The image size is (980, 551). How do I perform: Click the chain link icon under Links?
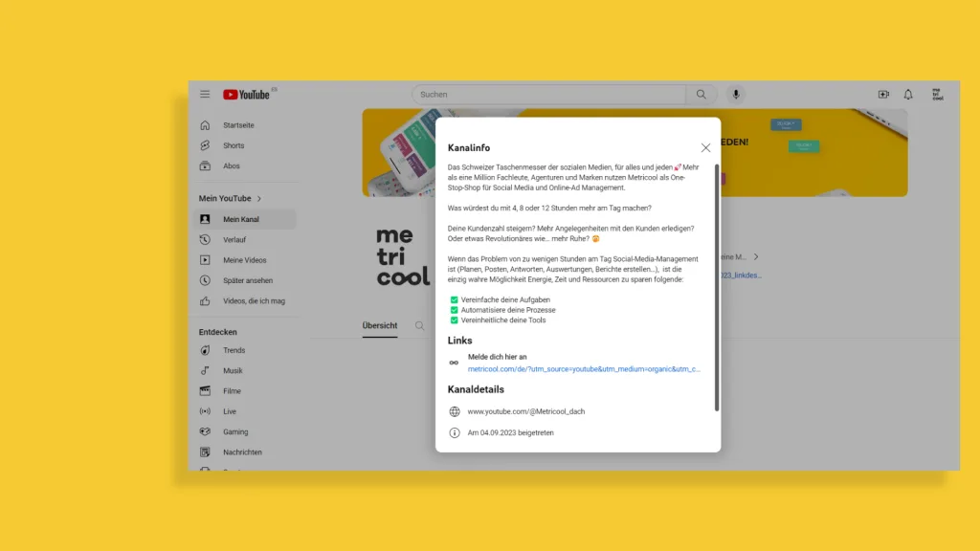click(454, 363)
